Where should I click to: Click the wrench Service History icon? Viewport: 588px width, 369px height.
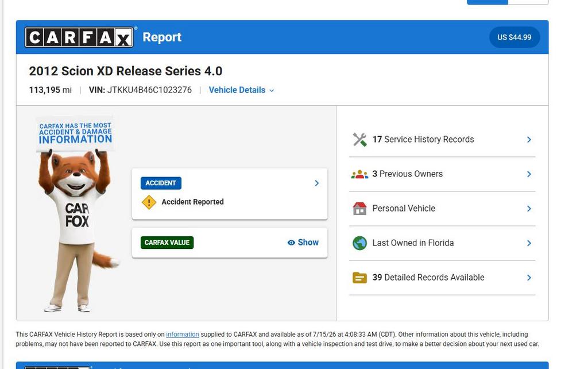tap(359, 140)
